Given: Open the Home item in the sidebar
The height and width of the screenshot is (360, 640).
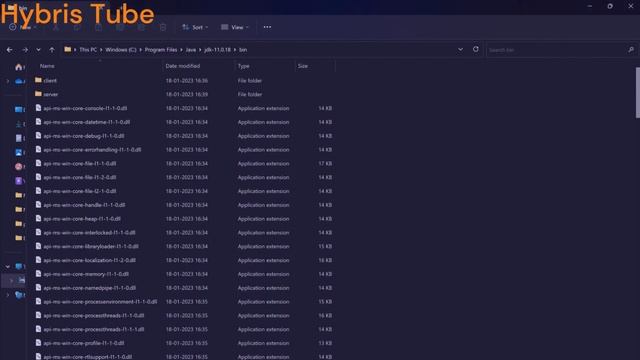Looking at the screenshot, I should [19, 67].
